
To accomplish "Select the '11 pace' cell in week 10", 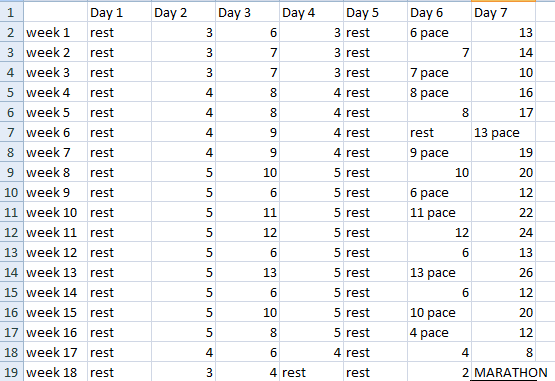I will tap(439, 212).
